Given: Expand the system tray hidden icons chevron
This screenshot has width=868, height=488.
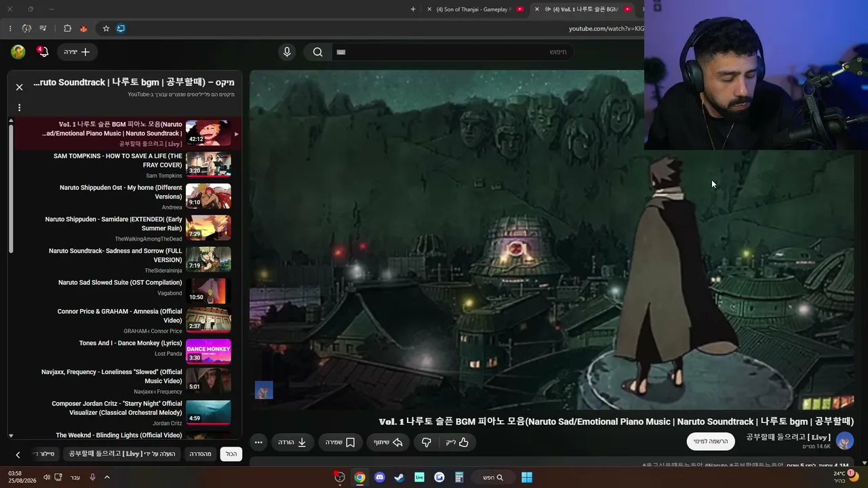Looking at the screenshot, I should click(106, 477).
